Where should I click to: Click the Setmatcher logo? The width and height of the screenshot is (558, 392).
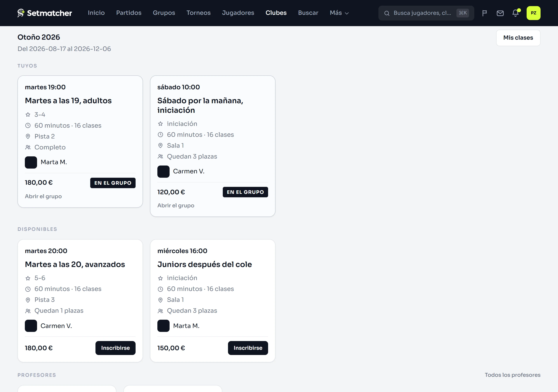(45, 13)
